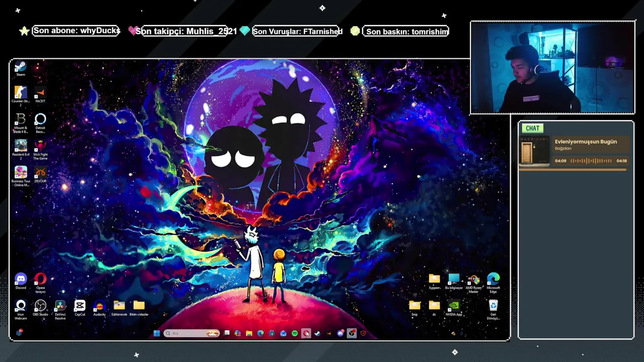Select the Opera tarayıcı desktop icon
This screenshot has width=644, height=362.
pyautogui.click(x=40, y=283)
